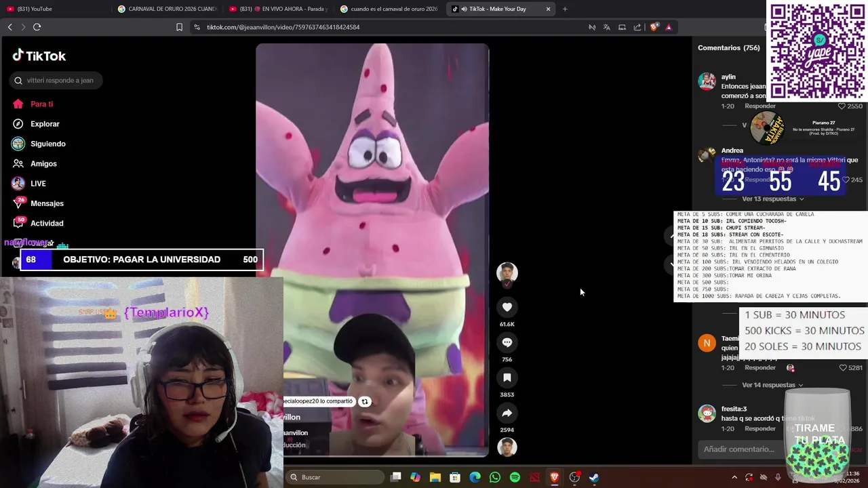
Task: Show hidden tray icons chevron
Action: point(734,477)
